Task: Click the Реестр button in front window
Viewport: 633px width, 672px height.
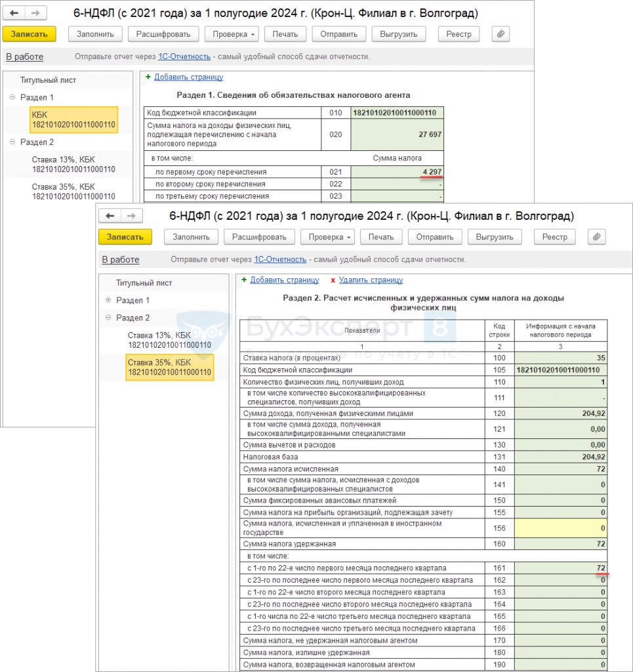Action: coord(554,237)
